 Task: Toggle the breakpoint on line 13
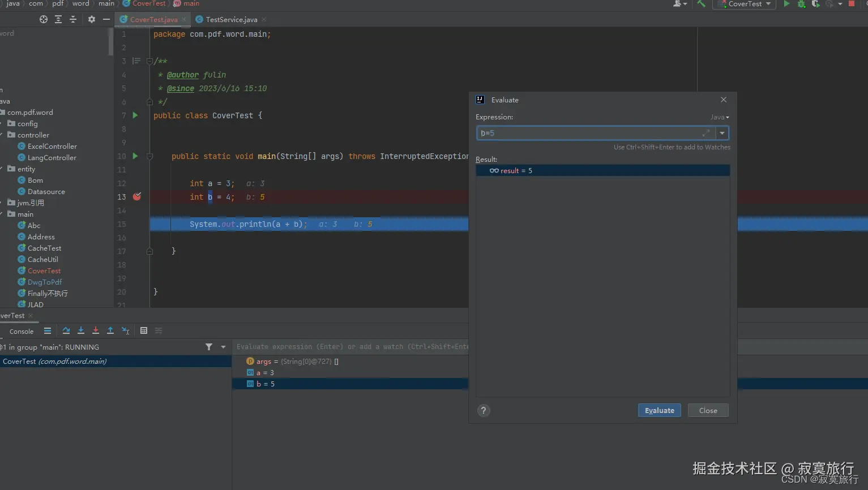tap(137, 197)
